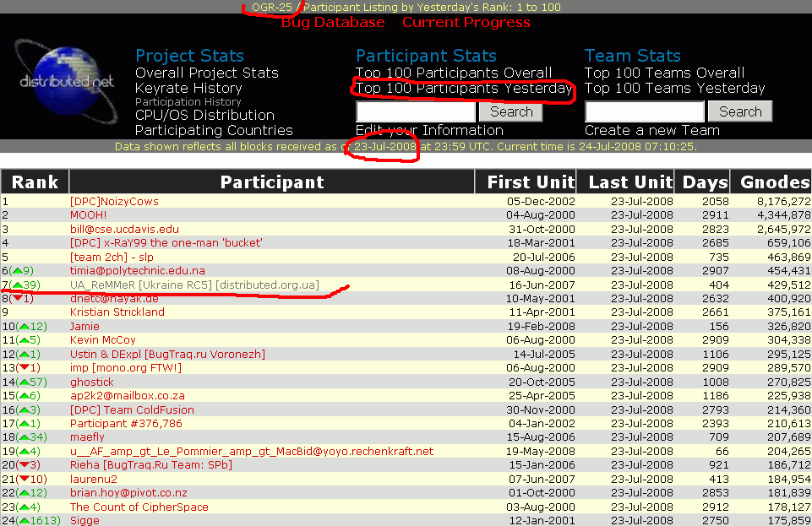Open participant ghostick

coord(91,382)
